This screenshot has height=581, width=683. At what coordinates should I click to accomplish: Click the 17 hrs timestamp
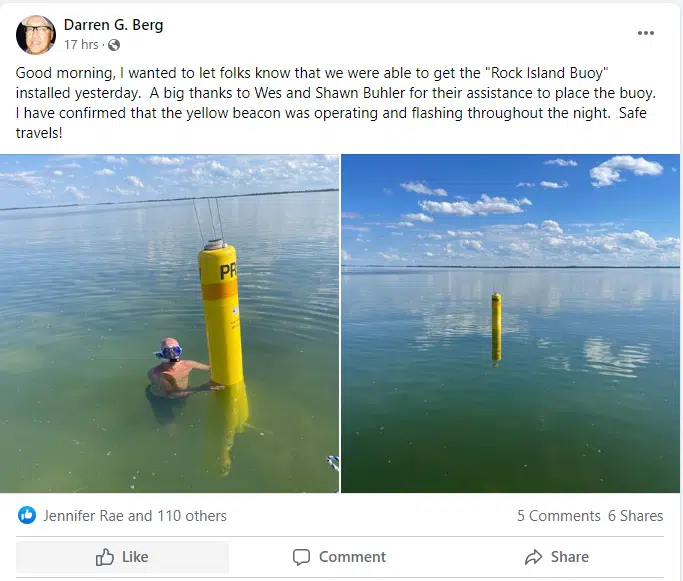coord(82,45)
